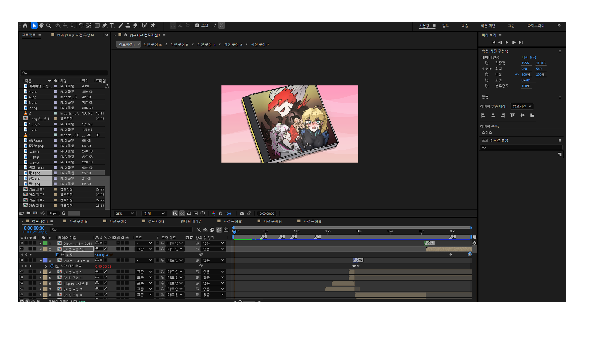The image size is (595, 364).
Task: Select the Brush tool
Action: pos(120,26)
